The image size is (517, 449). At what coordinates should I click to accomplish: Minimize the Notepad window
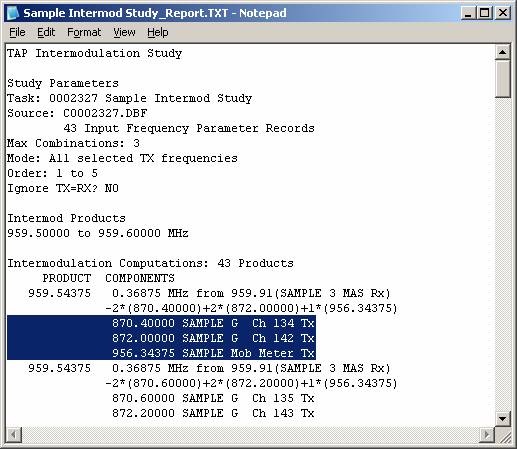click(x=468, y=13)
